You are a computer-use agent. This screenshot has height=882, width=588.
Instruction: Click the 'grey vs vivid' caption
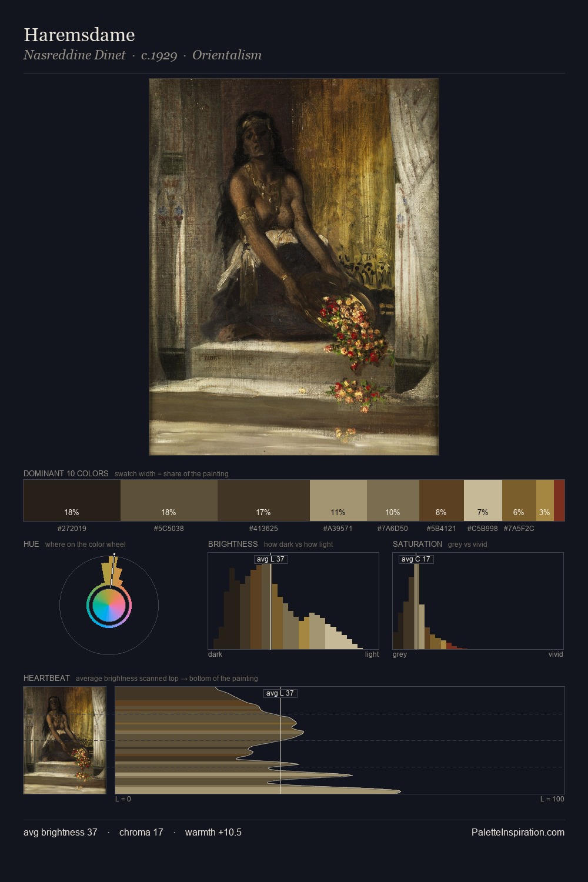tap(467, 544)
